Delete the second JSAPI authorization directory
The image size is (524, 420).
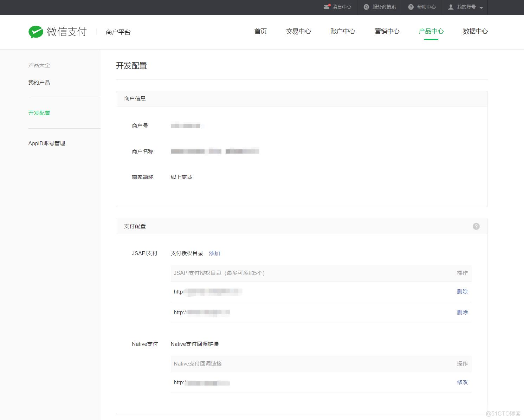(462, 312)
